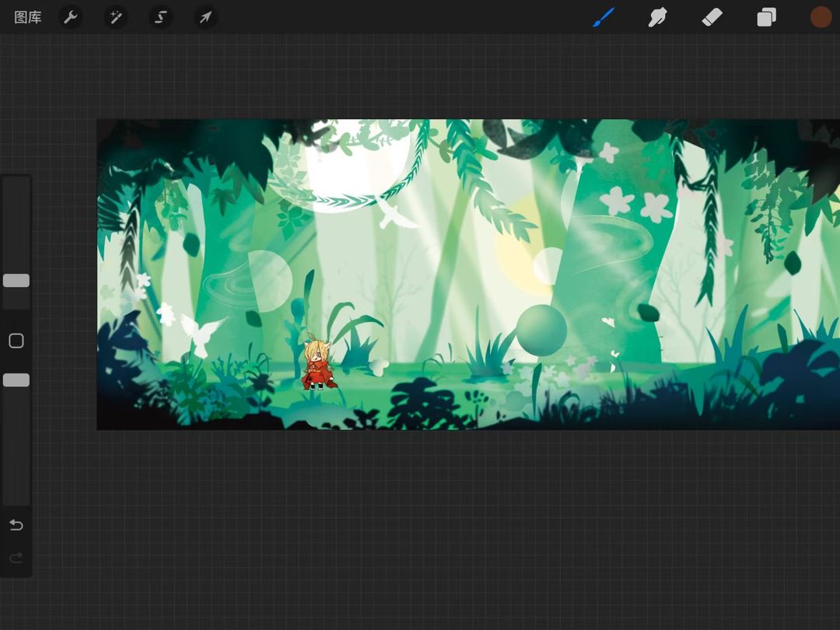Select the Transform arrow tool

(x=205, y=17)
